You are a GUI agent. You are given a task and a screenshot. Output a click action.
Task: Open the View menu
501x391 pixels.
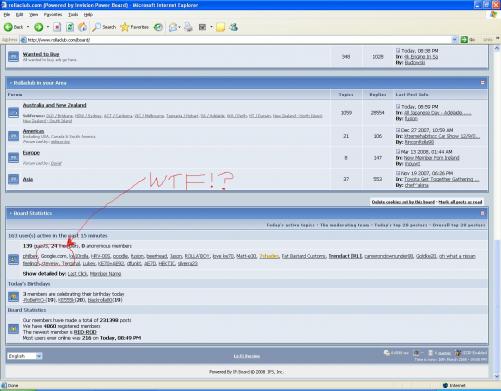tap(33, 15)
